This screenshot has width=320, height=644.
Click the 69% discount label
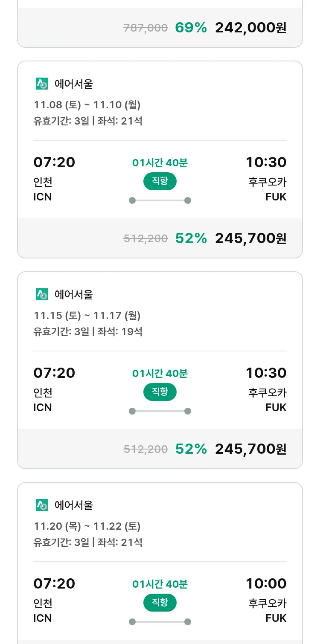(x=191, y=28)
